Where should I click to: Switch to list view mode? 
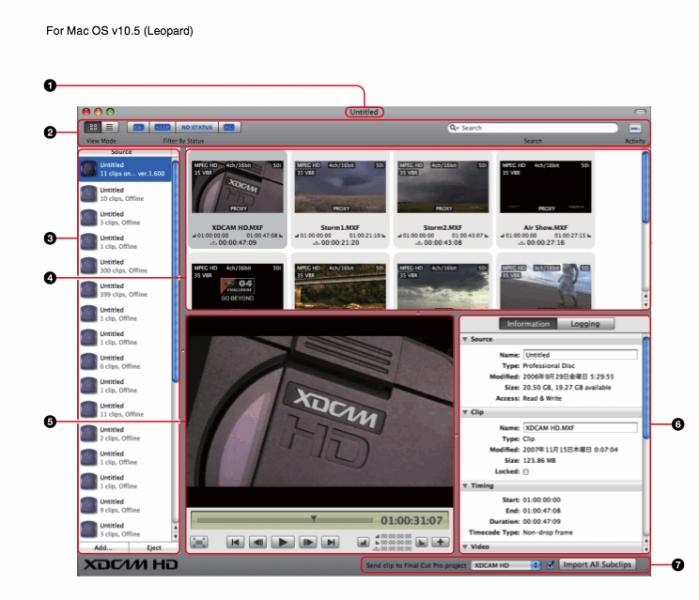pyautogui.click(x=109, y=127)
